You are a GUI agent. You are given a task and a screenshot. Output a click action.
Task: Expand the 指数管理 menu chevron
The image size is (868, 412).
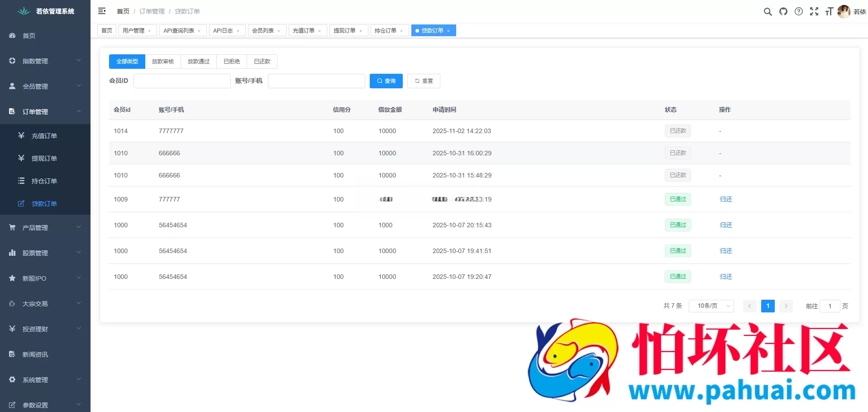tap(79, 60)
